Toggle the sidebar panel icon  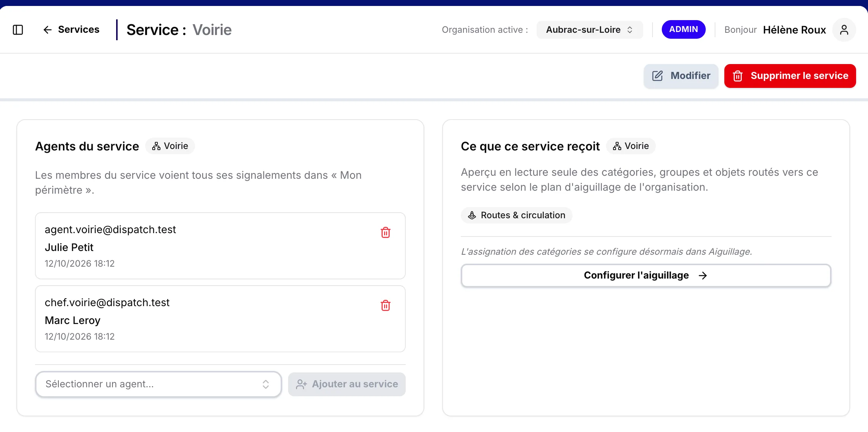click(x=18, y=30)
